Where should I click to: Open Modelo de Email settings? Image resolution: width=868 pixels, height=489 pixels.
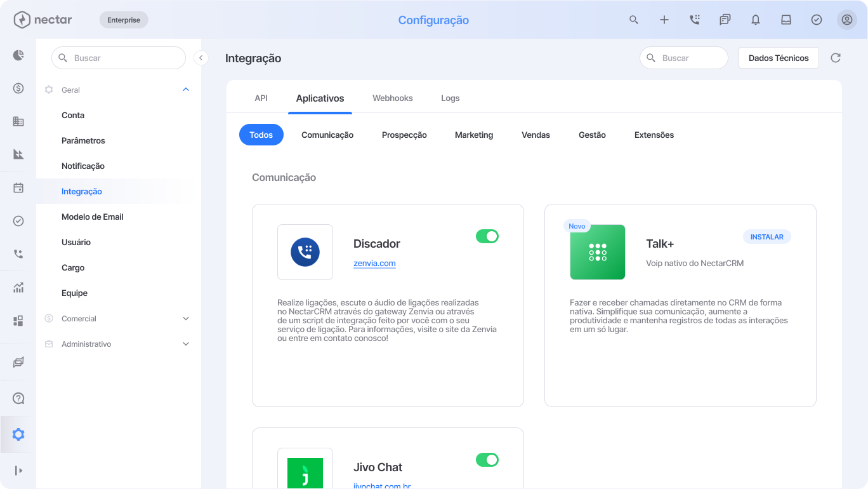[x=93, y=217]
